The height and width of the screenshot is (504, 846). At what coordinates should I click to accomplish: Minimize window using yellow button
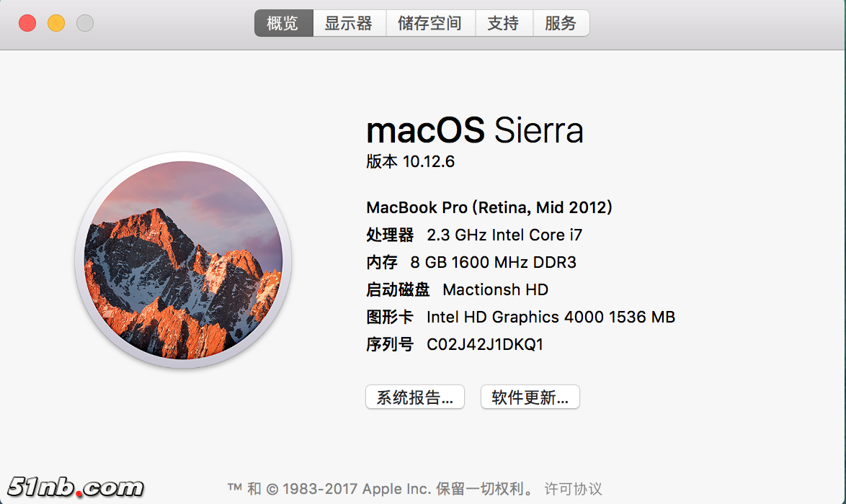pos(56,23)
